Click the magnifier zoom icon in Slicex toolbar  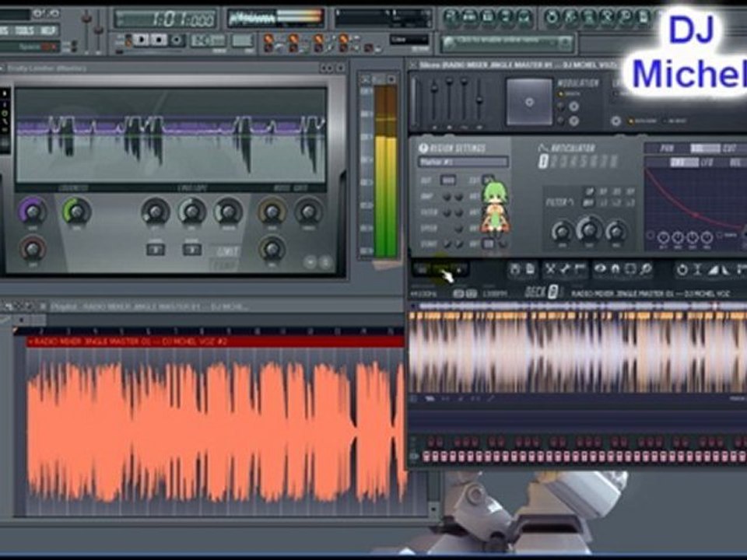[x=646, y=270]
